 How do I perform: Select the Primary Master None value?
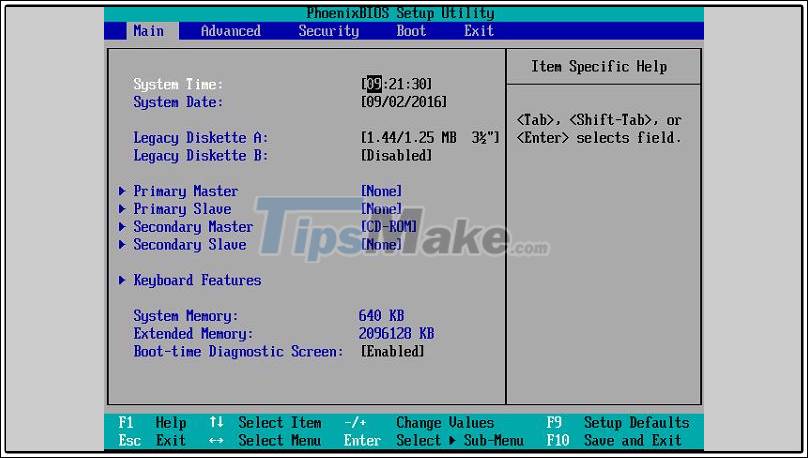pos(381,191)
